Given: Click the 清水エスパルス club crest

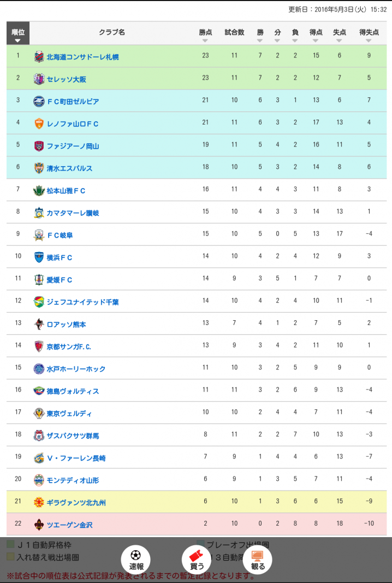Looking at the screenshot, I should point(39,168).
